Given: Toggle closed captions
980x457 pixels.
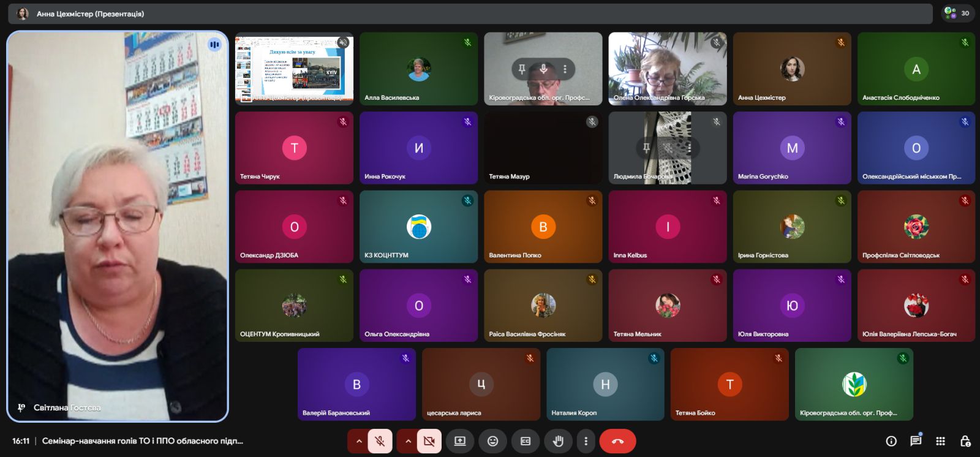Looking at the screenshot, I should click(x=526, y=441).
